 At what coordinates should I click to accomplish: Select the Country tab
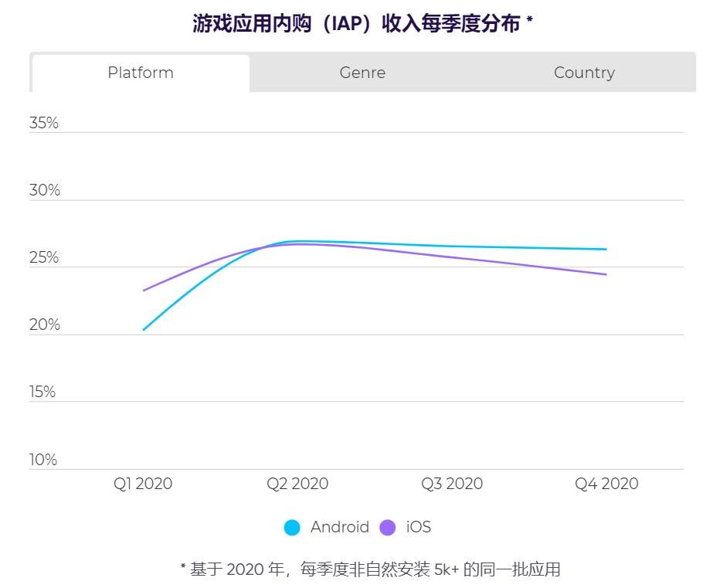click(x=584, y=73)
